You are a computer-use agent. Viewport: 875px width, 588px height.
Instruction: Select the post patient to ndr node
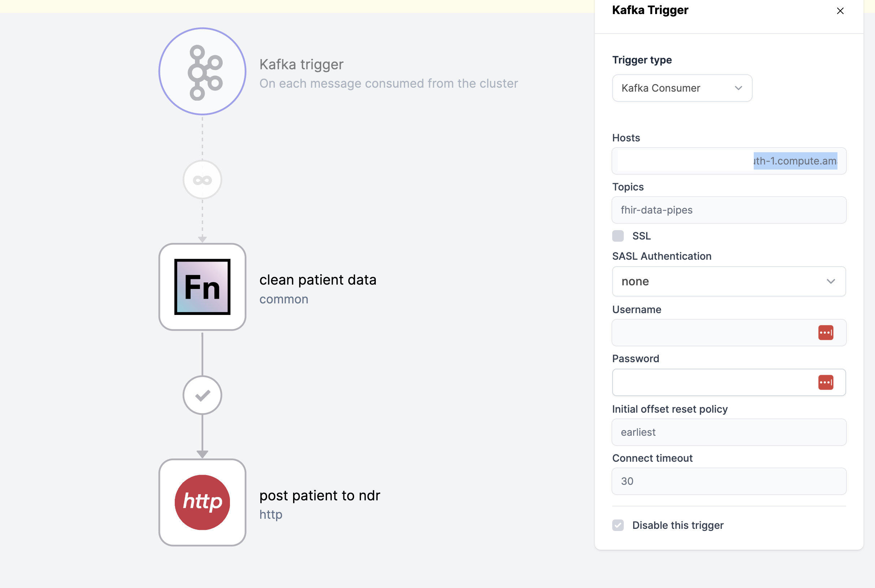[203, 502]
